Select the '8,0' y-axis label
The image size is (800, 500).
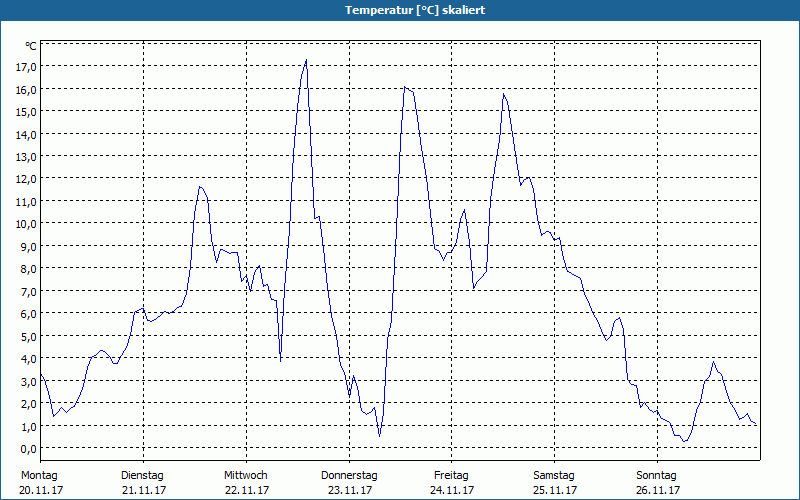28,269
